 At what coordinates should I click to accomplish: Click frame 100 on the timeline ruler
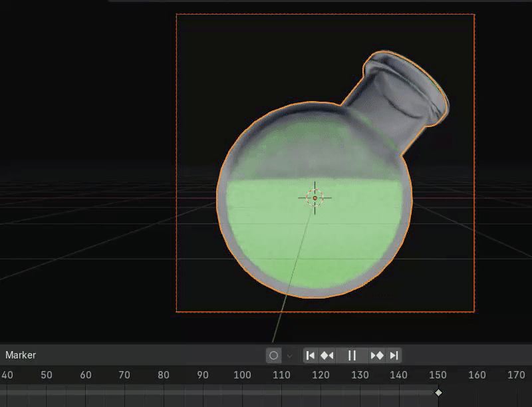(242, 375)
